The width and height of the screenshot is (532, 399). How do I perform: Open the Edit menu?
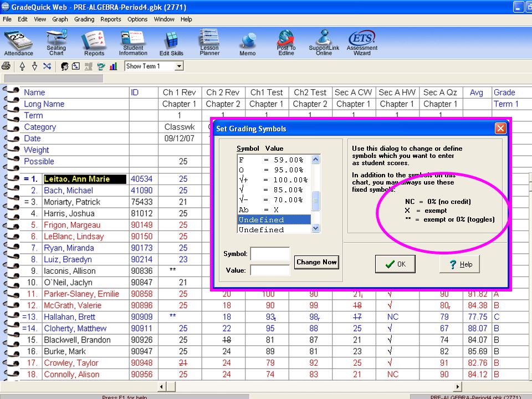pos(22,19)
